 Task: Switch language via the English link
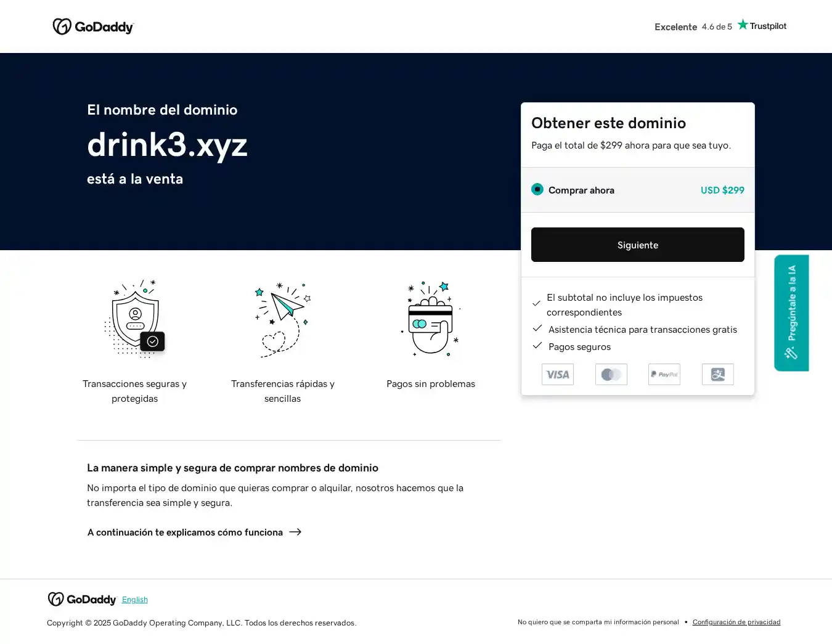(x=134, y=600)
